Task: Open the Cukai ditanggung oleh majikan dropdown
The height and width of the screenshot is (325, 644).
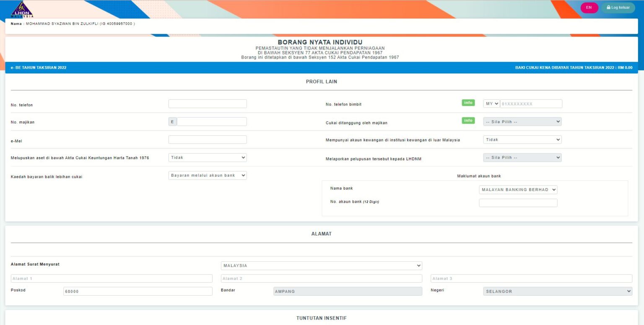Action: pyautogui.click(x=522, y=121)
